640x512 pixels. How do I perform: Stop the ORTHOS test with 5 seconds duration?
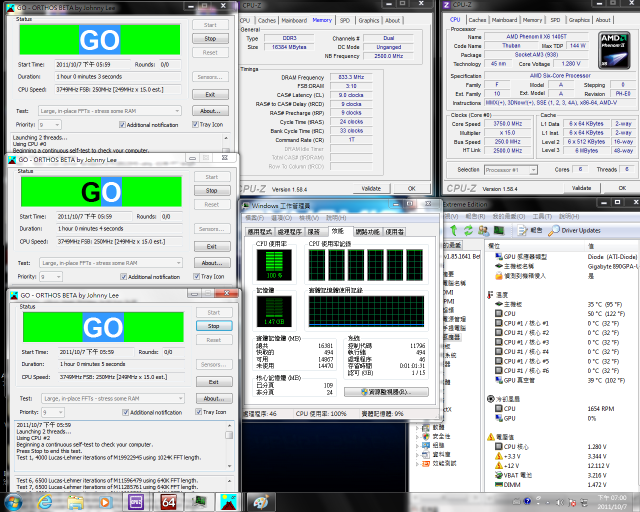[x=214, y=326]
